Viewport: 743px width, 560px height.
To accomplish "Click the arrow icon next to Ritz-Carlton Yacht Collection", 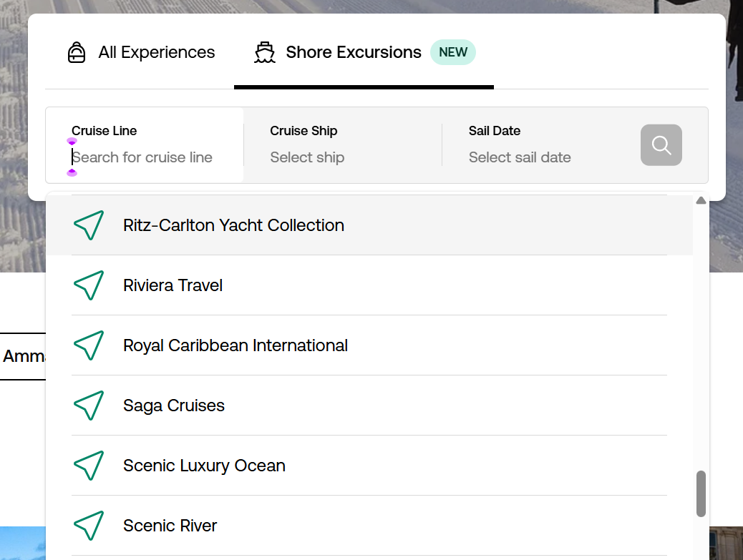I will (88, 225).
